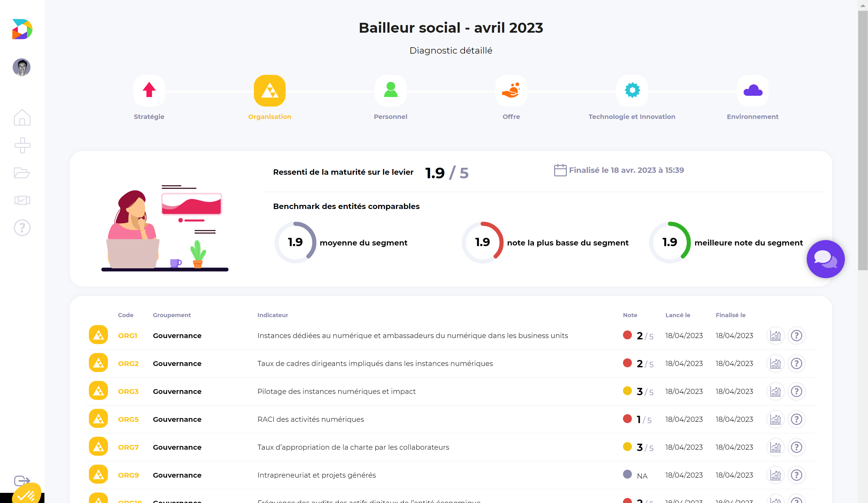Viewport: 868px width, 503px height.
Task: Click the plus icon in sidebar
Action: click(x=22, y=145)
